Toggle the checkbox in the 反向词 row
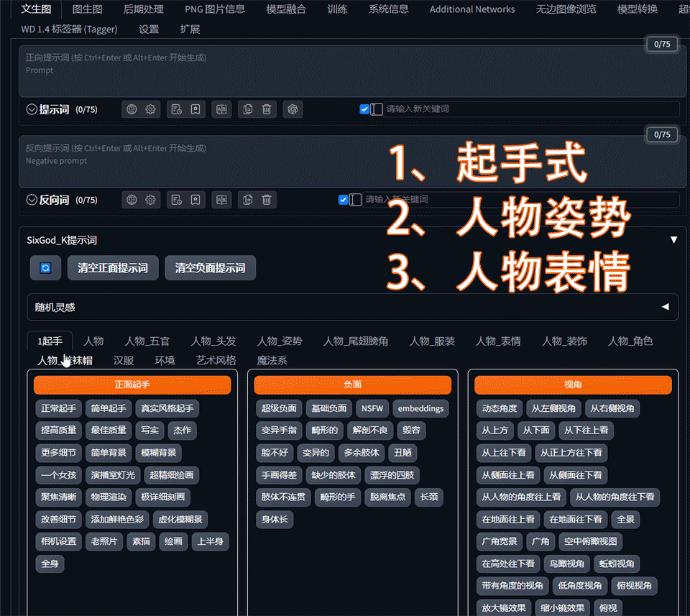 344,200
